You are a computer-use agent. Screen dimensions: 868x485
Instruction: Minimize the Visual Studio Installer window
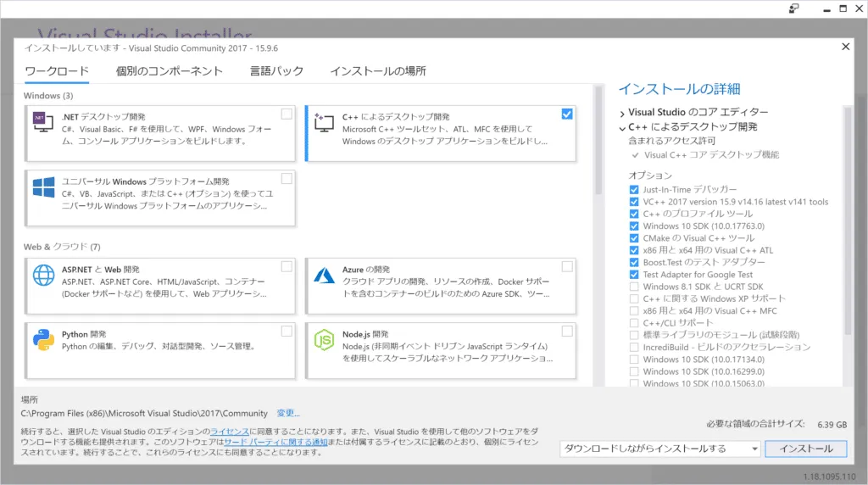tap(826, 8)
